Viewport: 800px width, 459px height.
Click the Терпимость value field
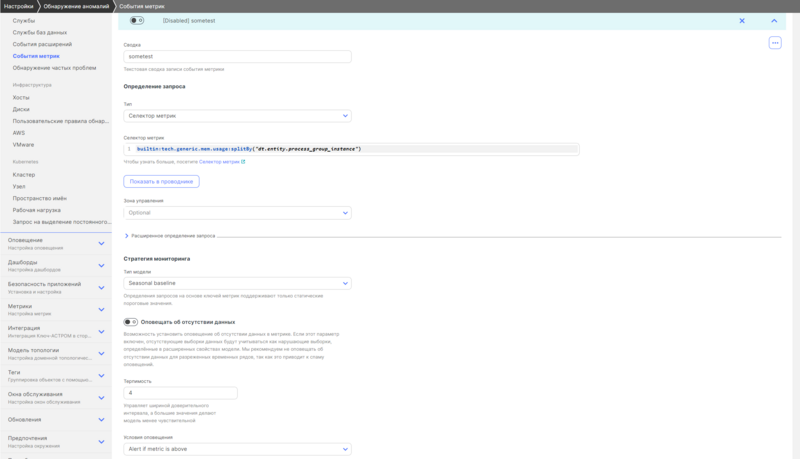click(180, 393)
